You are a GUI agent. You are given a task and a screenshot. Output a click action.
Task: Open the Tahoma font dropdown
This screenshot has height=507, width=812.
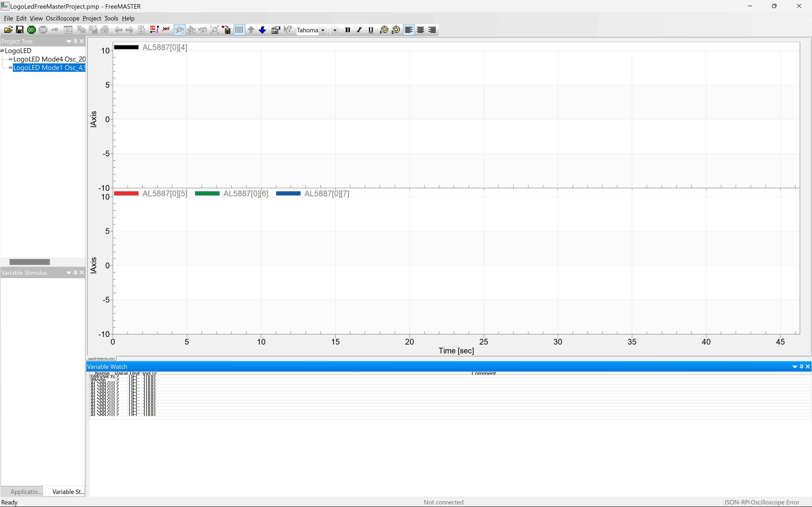tap(322, 30)
